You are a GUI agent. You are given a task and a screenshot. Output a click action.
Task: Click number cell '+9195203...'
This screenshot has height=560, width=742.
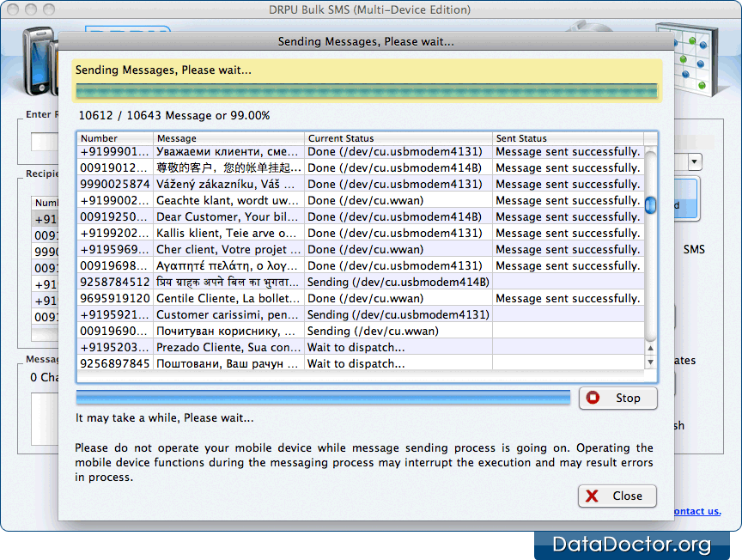click(114, 348)
